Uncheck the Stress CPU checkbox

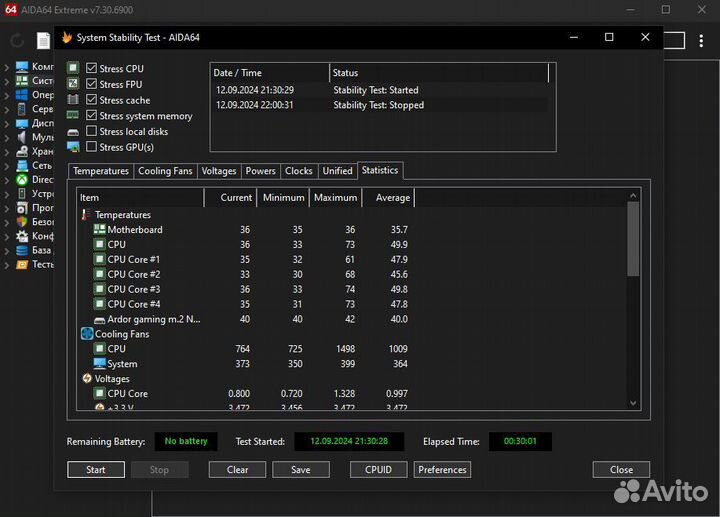91,68
